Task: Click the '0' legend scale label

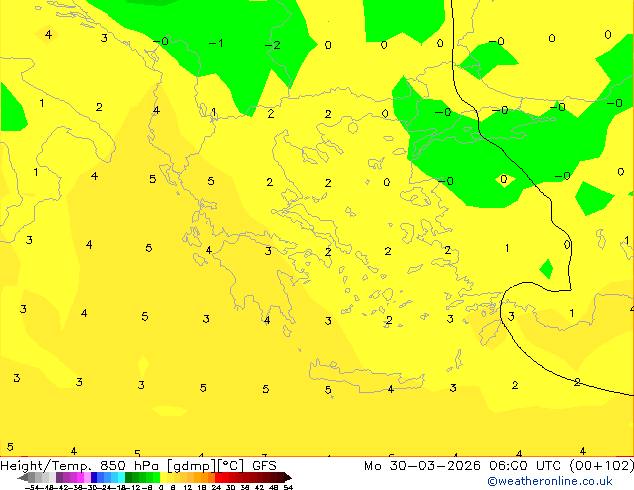Action: point(161,487)
